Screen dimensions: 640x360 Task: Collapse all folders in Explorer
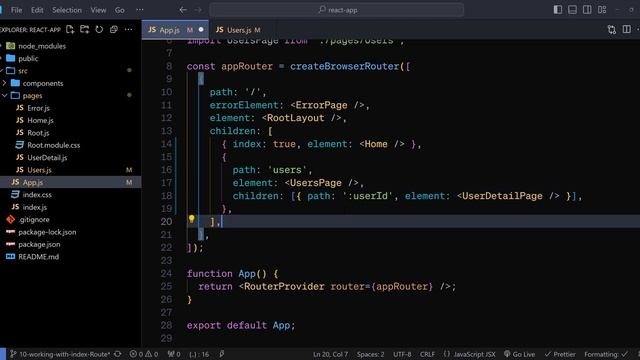tap(114, 29)
